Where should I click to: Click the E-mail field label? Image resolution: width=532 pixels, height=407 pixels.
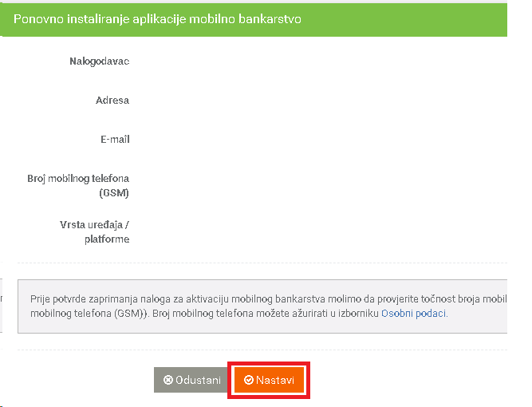pos(115,140)
